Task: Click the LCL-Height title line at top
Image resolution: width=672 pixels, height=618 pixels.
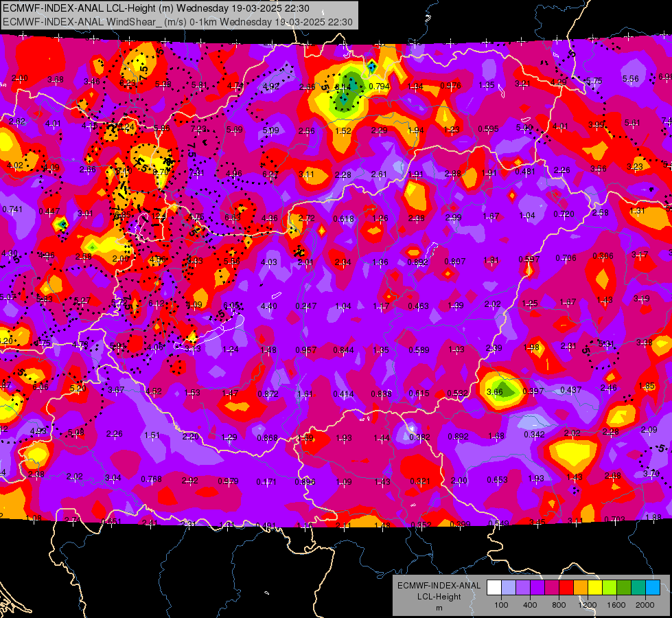Action: pyautogui.click(x=155, y=8)
